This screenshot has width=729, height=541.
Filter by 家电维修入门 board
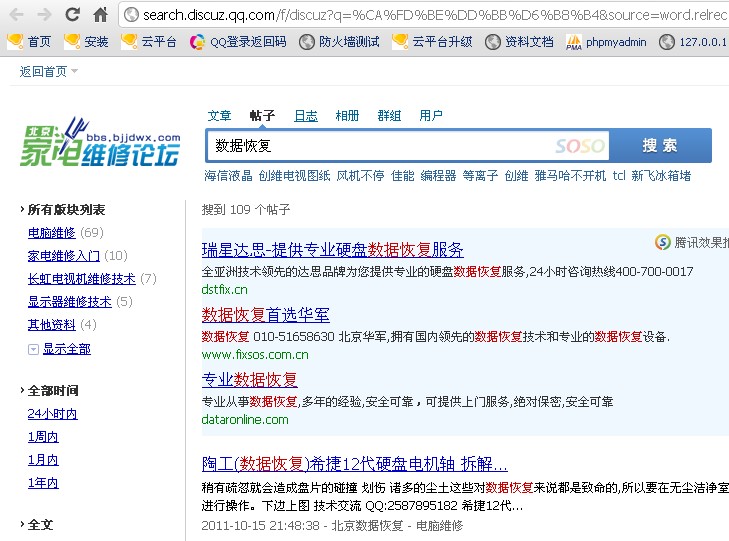tap(64, 256)
